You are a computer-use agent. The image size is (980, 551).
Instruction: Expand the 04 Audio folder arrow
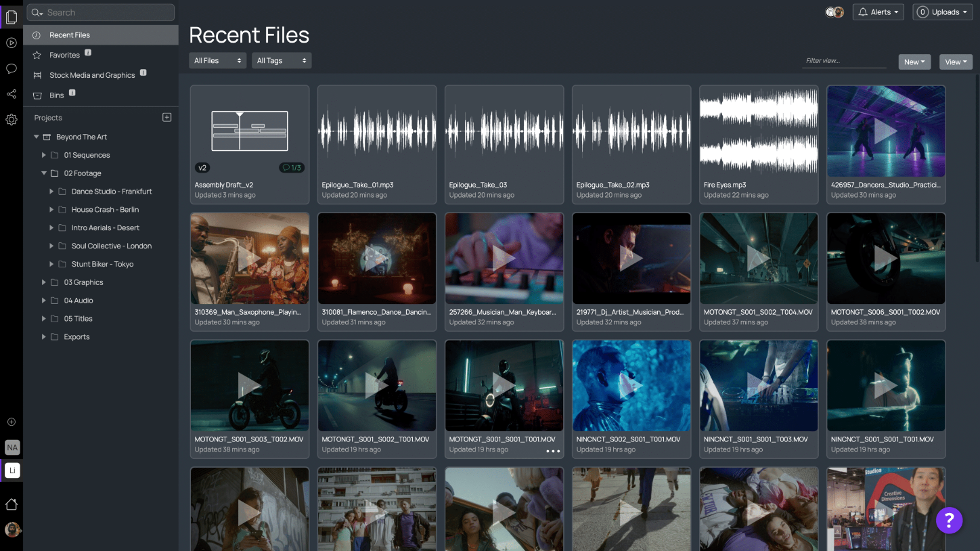pyautogui.click(x=44, y=301)
